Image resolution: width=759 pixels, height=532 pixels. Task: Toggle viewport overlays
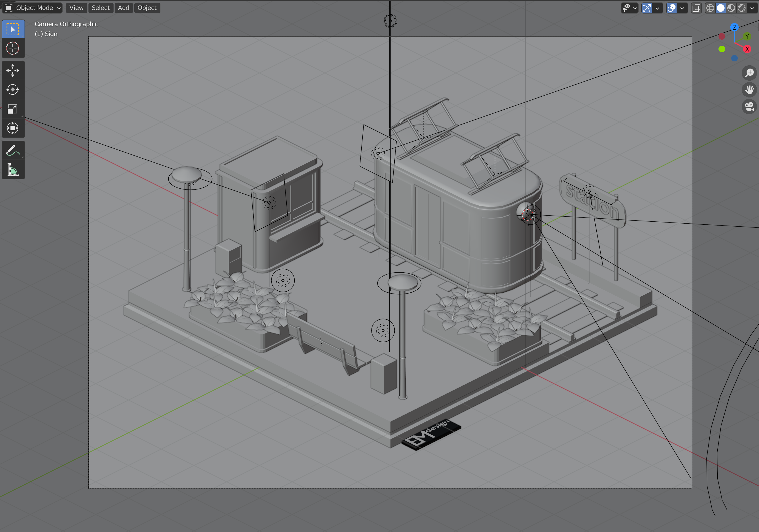(671, 8)
